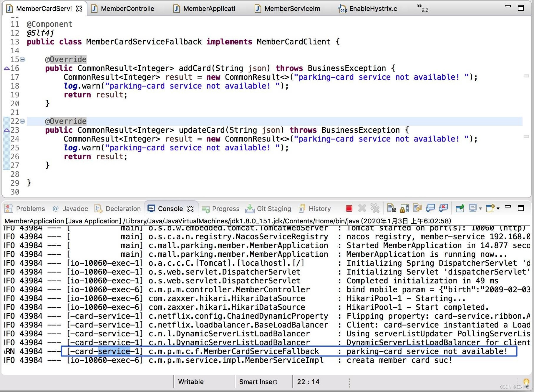The height and width of the screenshot is (392, 534).
Task: Click the addCard method name on line 16
Action: [195, 68]
